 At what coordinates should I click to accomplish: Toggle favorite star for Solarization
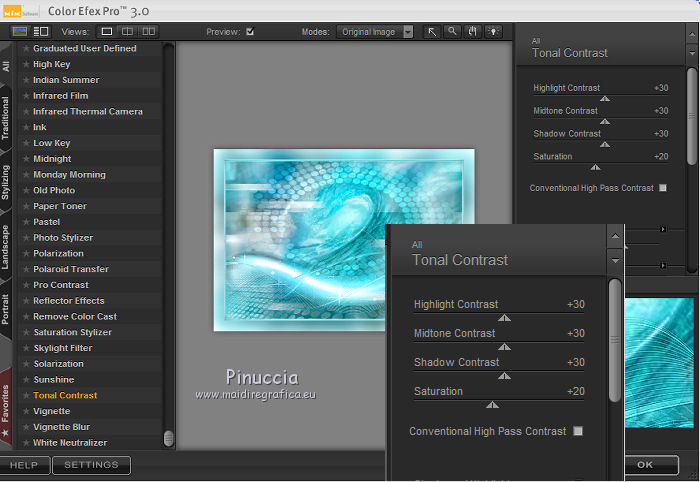tap(26, 364)
